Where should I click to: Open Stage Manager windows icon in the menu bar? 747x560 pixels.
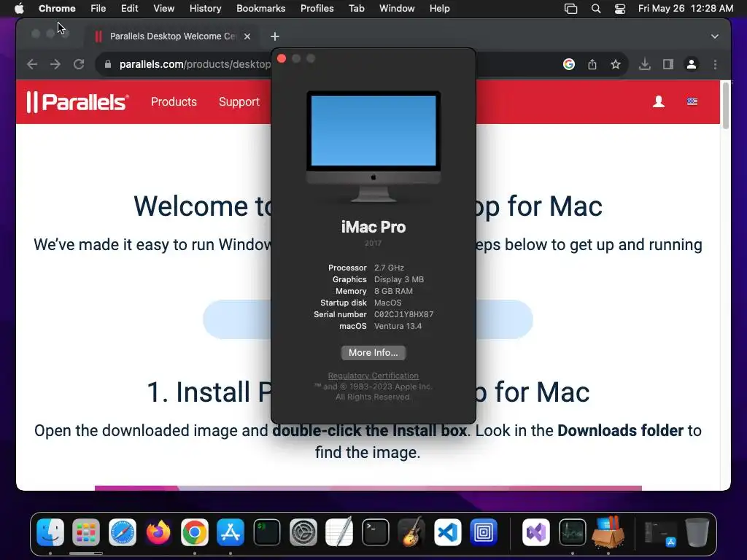[x=570, y=9]
